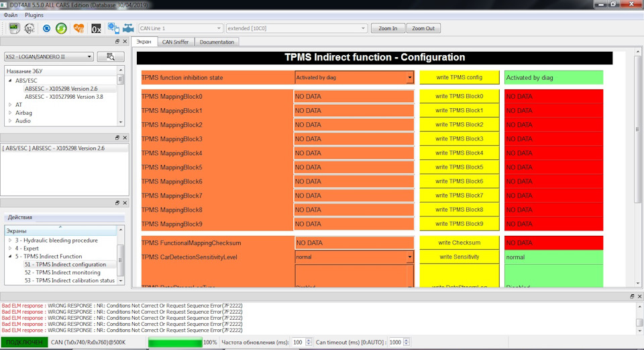Image resolution: width=644 pixels, height=350 pixels.
Task: Click the Zoom In button
Action: (388, 28)
